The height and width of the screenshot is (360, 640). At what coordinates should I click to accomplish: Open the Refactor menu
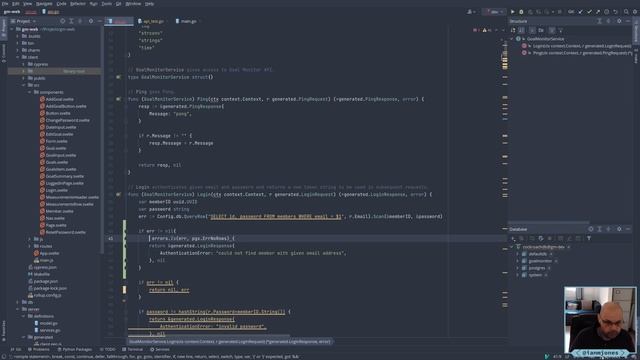coord(78,4)
